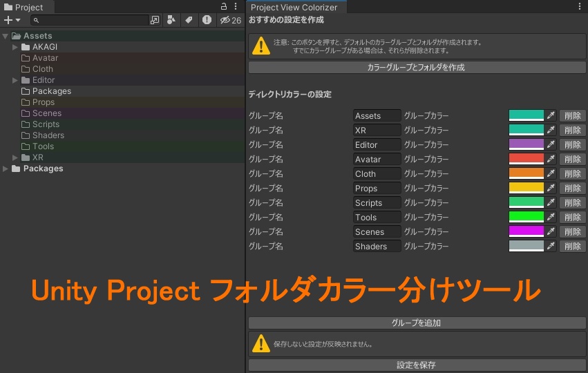This screenshot has height=373, width=588.
Task: Expand the XR folder arrow
Action: [15, 157]
